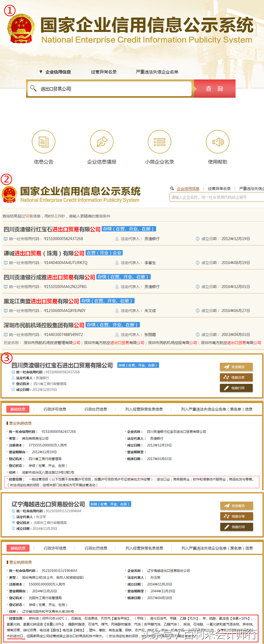264x644 pixels.
Task: Open the 信息公告 document icon
Action: click(x=44, y=142)
